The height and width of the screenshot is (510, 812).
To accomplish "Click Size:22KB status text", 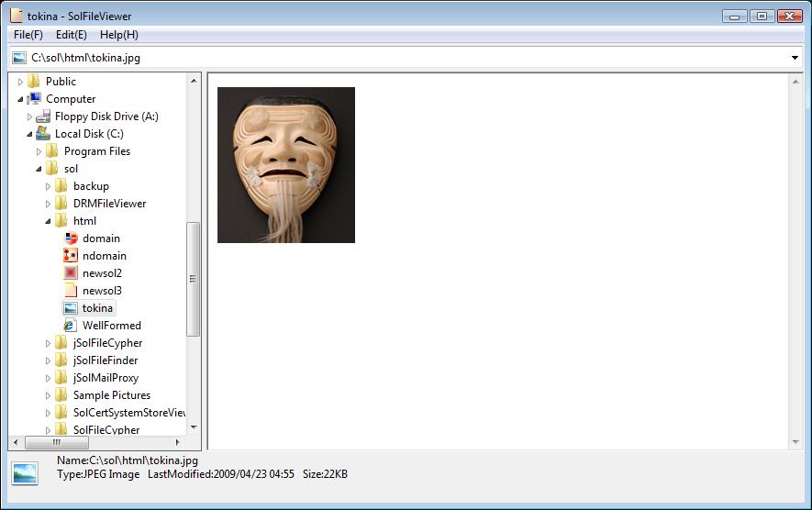I will click(325, 474).
